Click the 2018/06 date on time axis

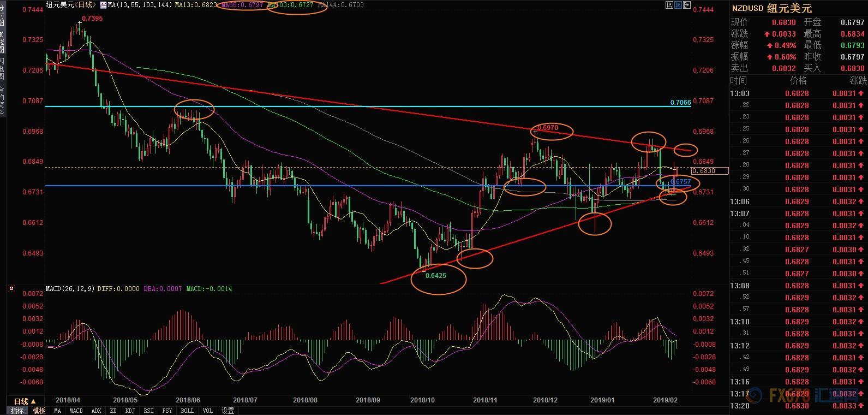click(188, 400)
